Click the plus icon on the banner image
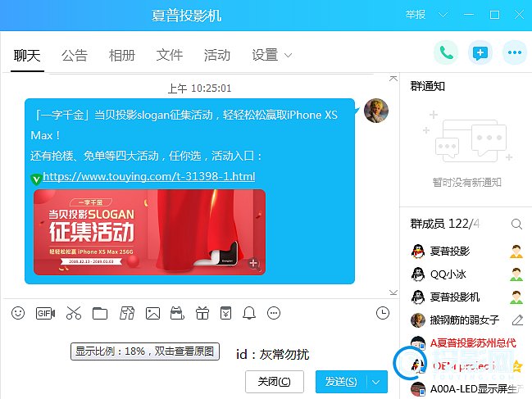The image size is (532, 399). [x=253, y=263]
